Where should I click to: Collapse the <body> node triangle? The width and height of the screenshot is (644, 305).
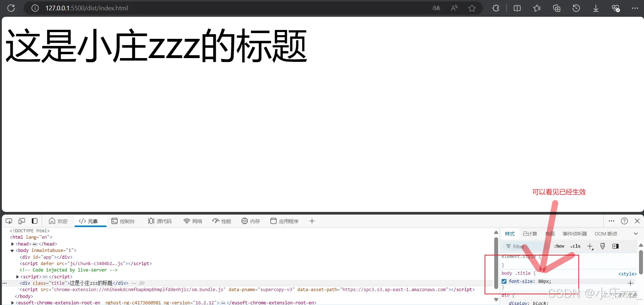pos(12,250)
